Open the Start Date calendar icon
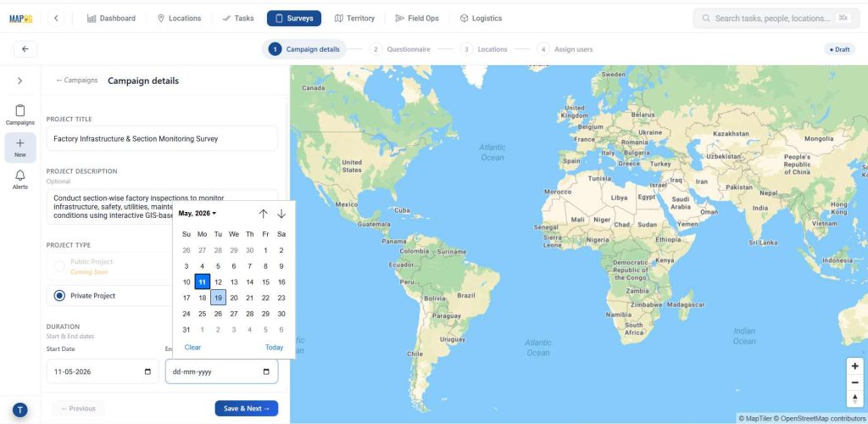This screenshot has height=424, width=868. [147, 371]
